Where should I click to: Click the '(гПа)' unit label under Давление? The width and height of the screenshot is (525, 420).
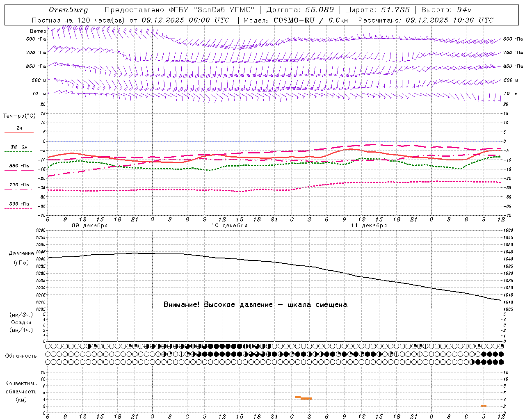[x=21, y=263]
